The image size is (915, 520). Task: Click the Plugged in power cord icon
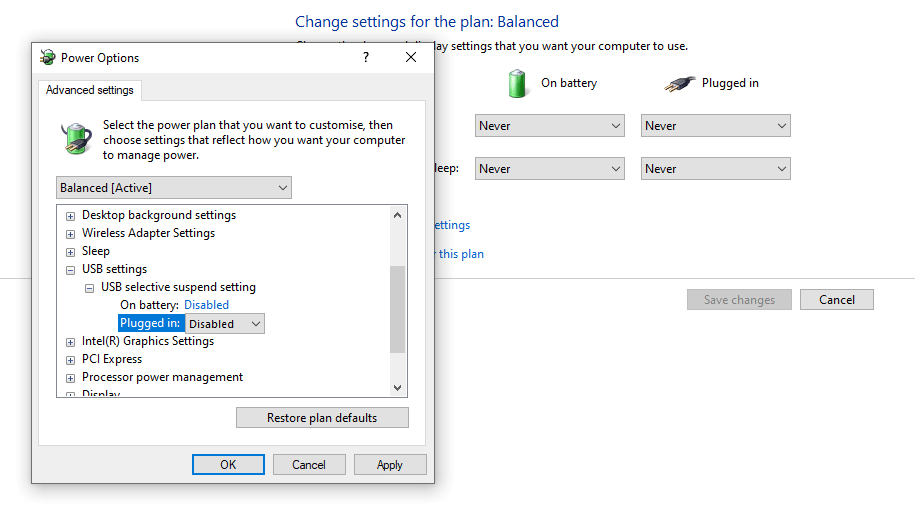click(x=679, y=84)
